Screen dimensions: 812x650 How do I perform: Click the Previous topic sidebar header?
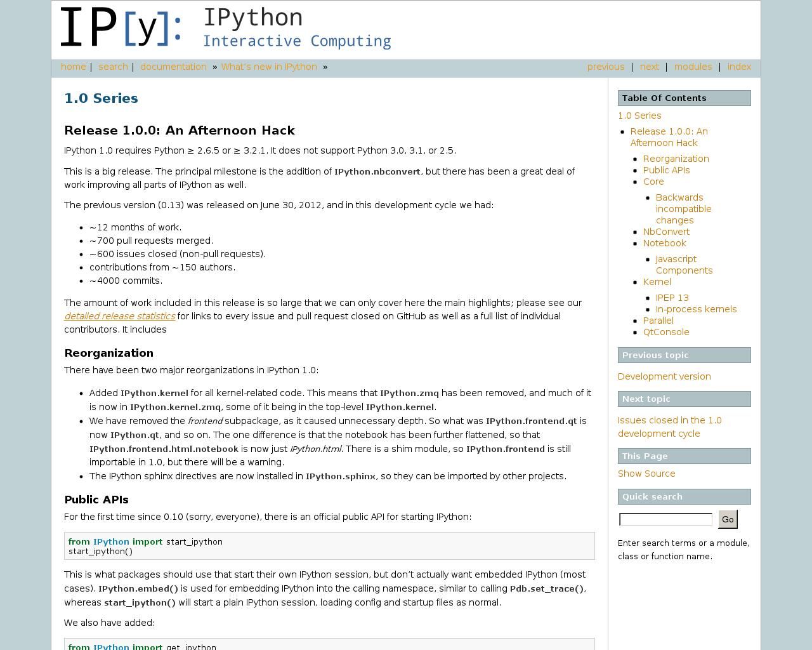(x=684, y=355)
